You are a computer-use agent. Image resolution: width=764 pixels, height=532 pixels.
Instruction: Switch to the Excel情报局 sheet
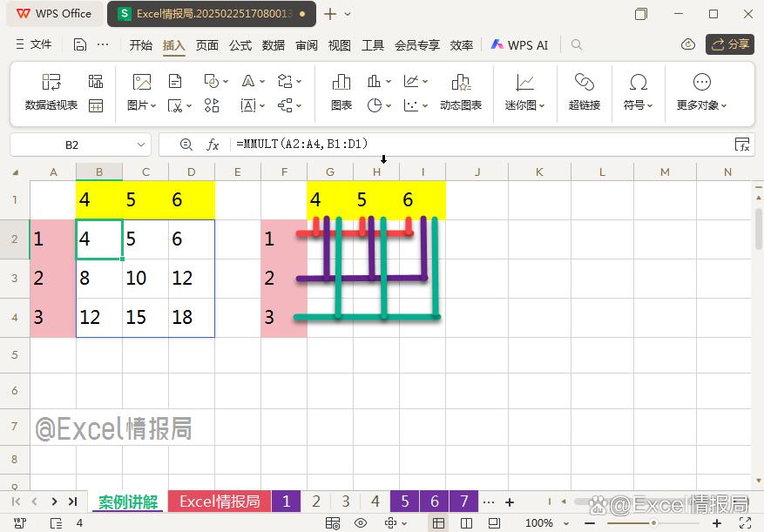[x=218, y=502]
